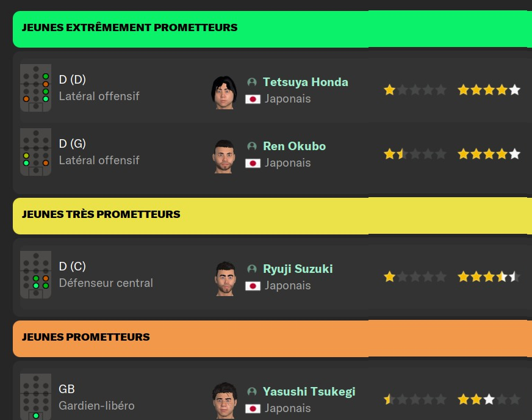Open Tetsuya Honda's player profile
The image size is (532, 420).
point(305,82)
